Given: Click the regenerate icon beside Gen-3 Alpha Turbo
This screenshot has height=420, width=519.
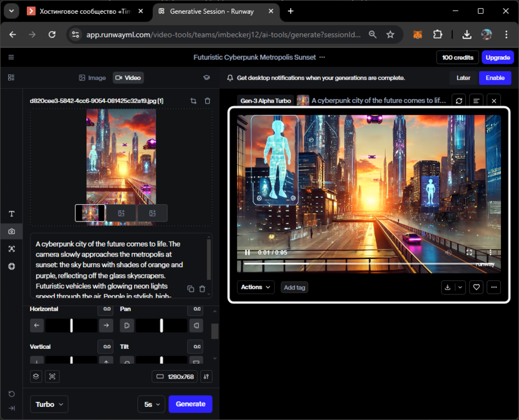Looking at the screenshot, I should [x=459, y=100].
